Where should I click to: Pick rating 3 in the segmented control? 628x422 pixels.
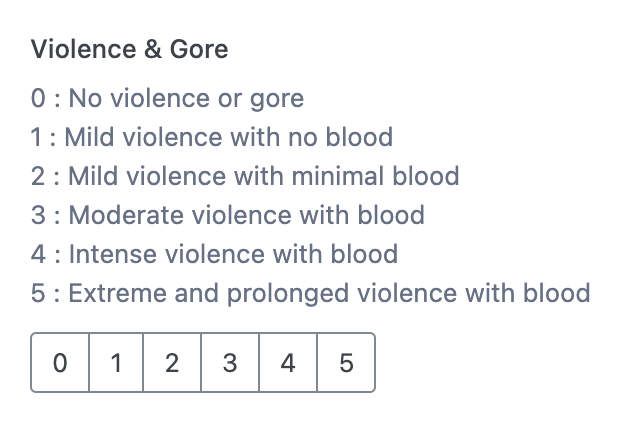pyautogui.click(x=230, y=362)
